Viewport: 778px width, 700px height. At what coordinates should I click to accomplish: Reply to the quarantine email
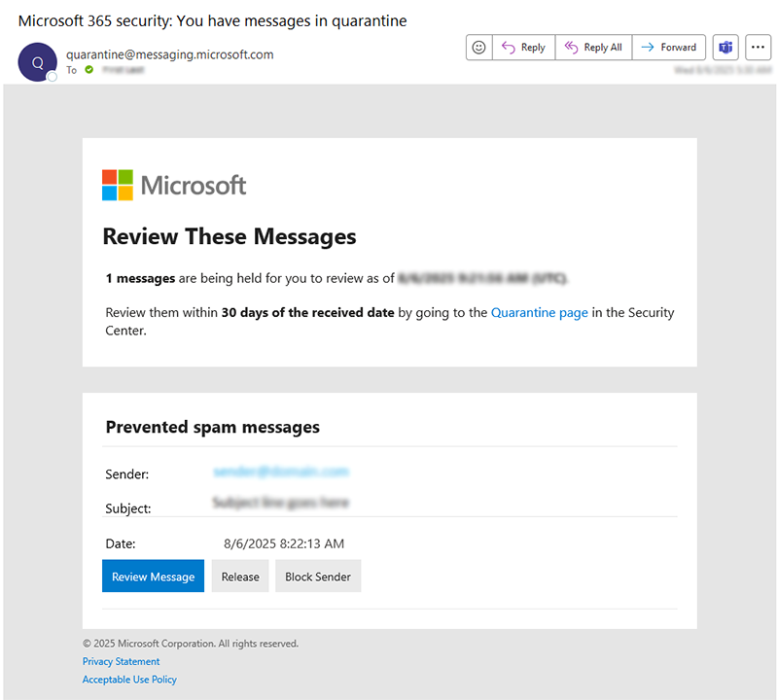tap(523, 47)
